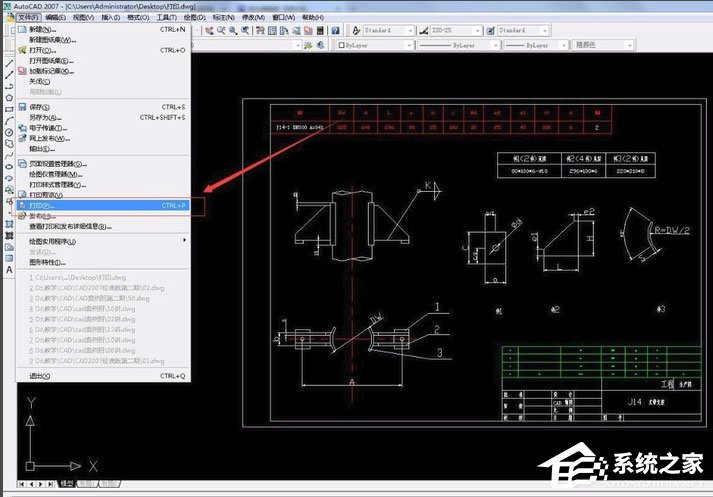
Task: Click the Table Style manager icon
Action: coord(491,30)
